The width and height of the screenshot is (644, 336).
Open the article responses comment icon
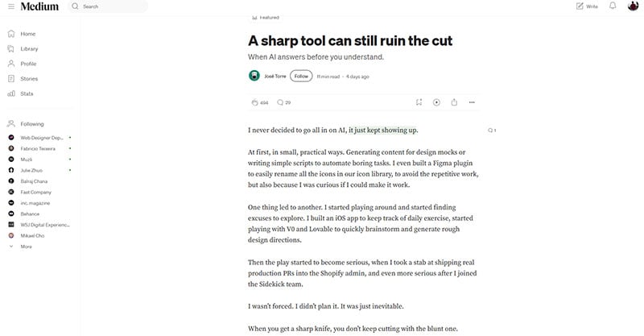[279, 102]
